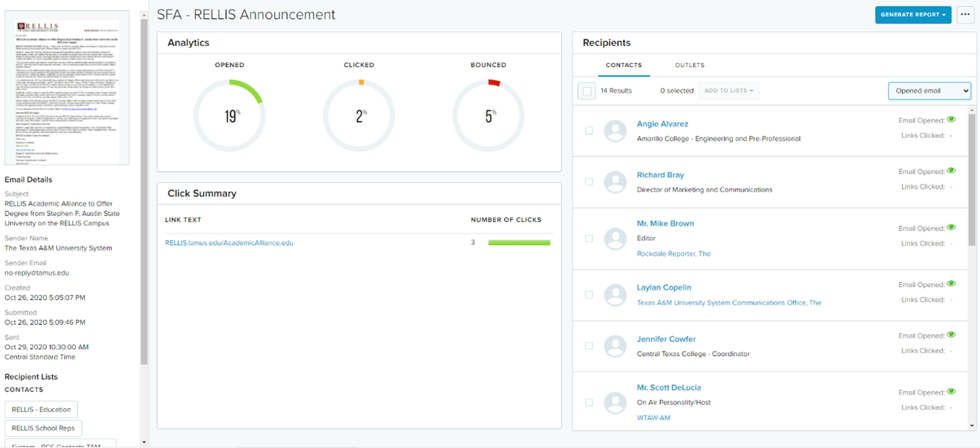Screen dimensions: 980x448
Task: Click the RELLIS.tamus.edu/AcademicAlliance.edu link
Action: pos(229,243)
